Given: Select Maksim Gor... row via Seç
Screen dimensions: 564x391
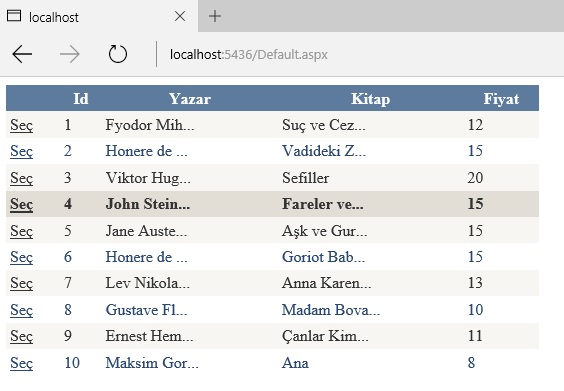Looking at the screenshot, I should coord(22,363).
